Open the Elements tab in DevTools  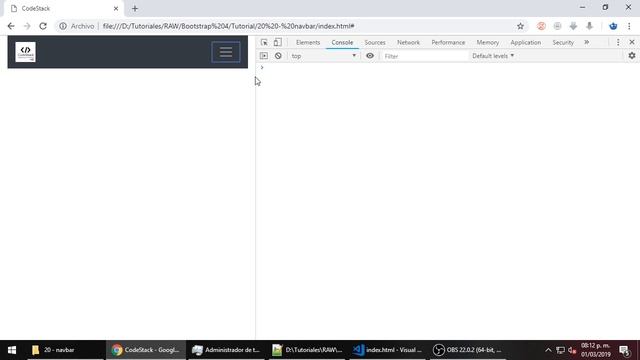pyautogui.click(x=308, y=42)
